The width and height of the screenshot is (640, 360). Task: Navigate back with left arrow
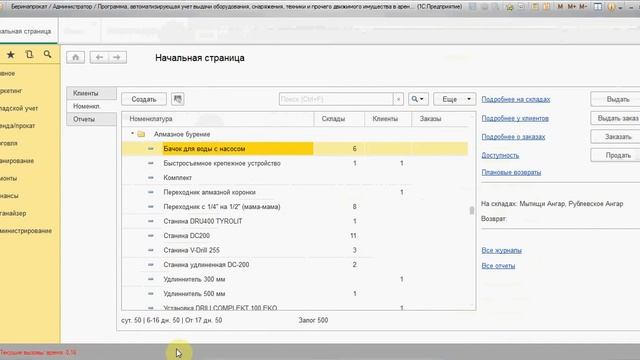click(99, 58)
